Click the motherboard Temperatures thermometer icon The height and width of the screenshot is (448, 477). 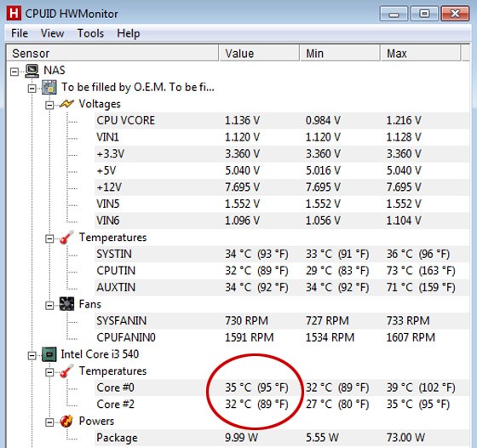(x=66, y=238)
